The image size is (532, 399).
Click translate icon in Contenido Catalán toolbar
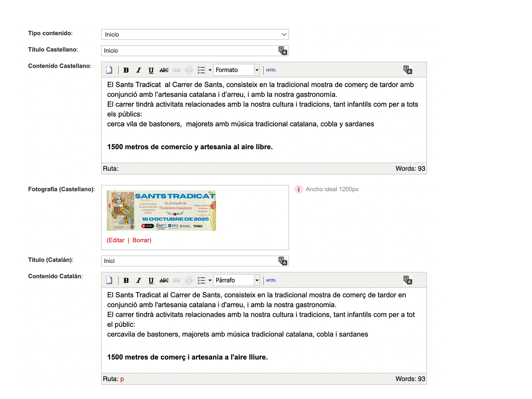(408, 280)
